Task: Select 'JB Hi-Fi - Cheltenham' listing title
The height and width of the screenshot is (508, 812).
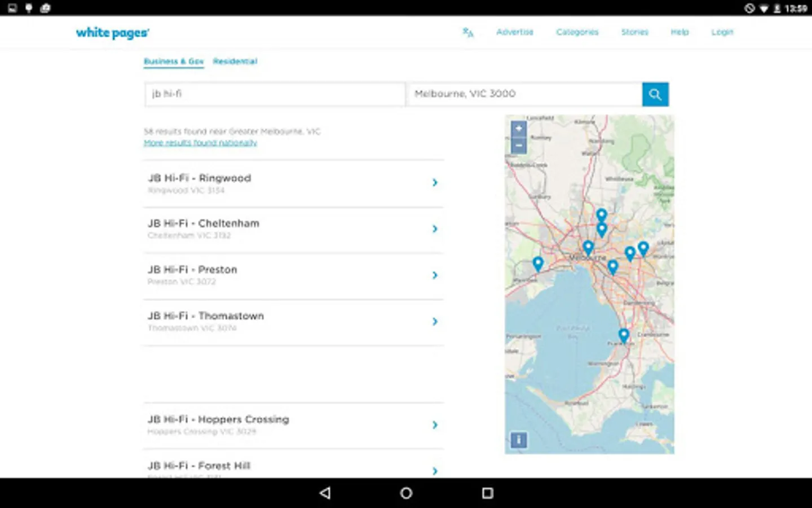Action: pyautogui.click(x=204, y=224)
